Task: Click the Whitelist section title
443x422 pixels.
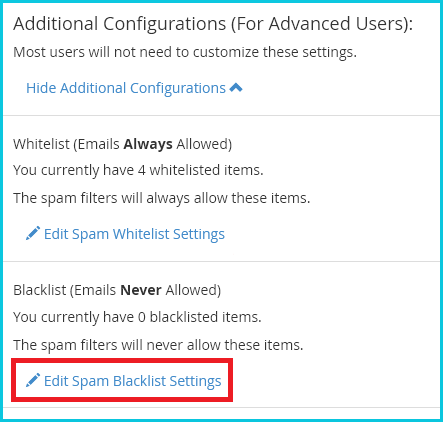Action: tap(123, 144)
